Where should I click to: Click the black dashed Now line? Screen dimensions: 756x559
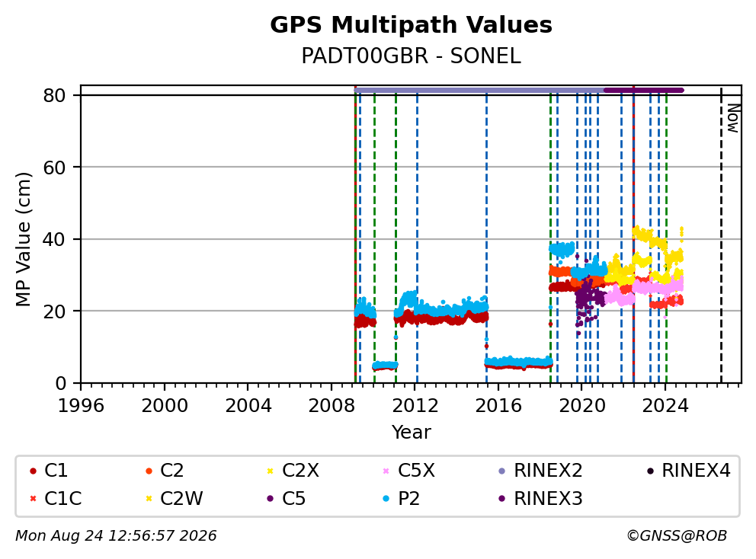721,235
